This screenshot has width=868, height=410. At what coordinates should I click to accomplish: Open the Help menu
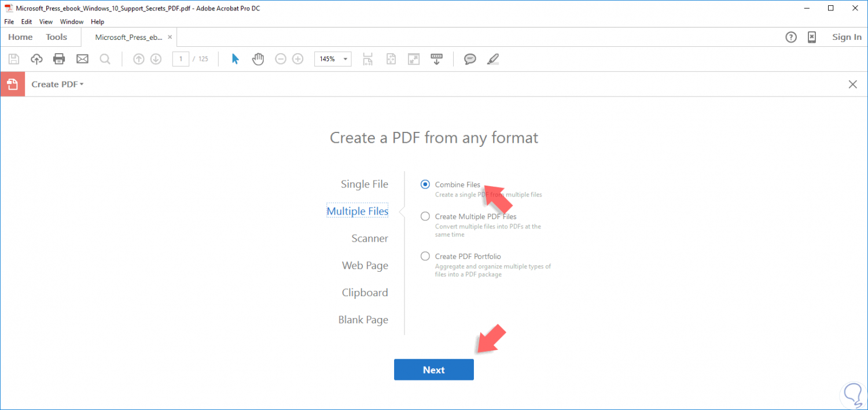pos(98,21)
